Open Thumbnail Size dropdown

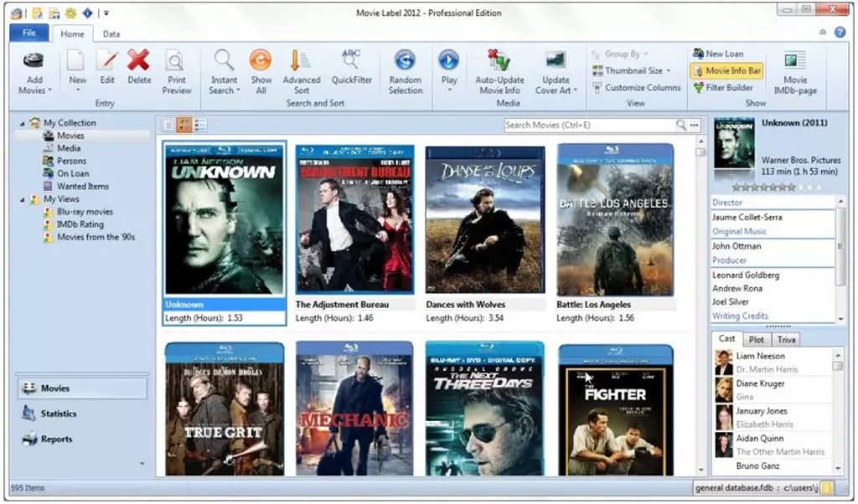[632, 70]
